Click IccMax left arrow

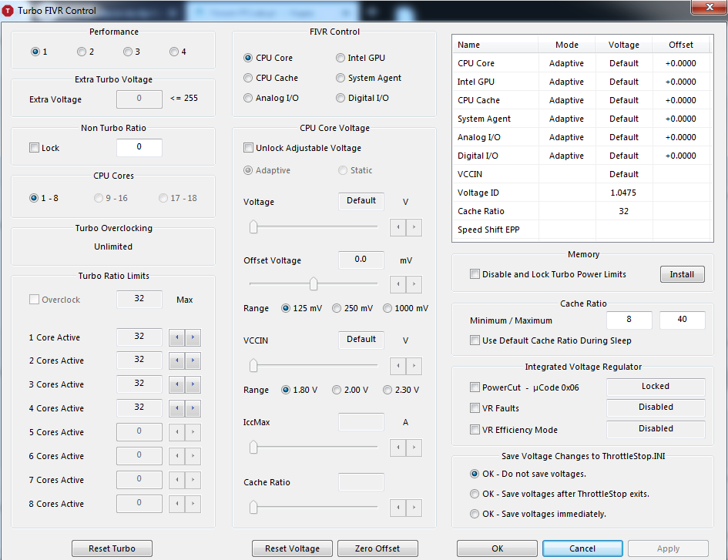coord(398,448)
